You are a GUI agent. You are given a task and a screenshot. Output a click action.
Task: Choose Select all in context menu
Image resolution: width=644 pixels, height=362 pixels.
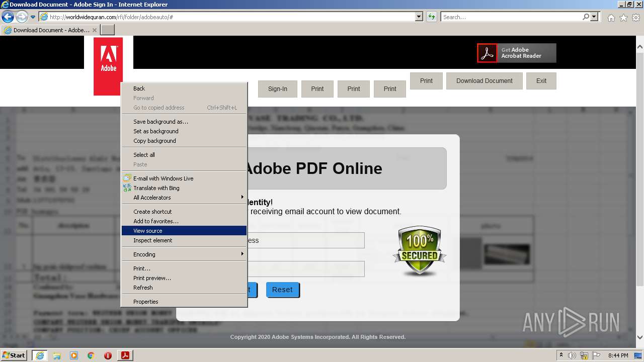184,155
